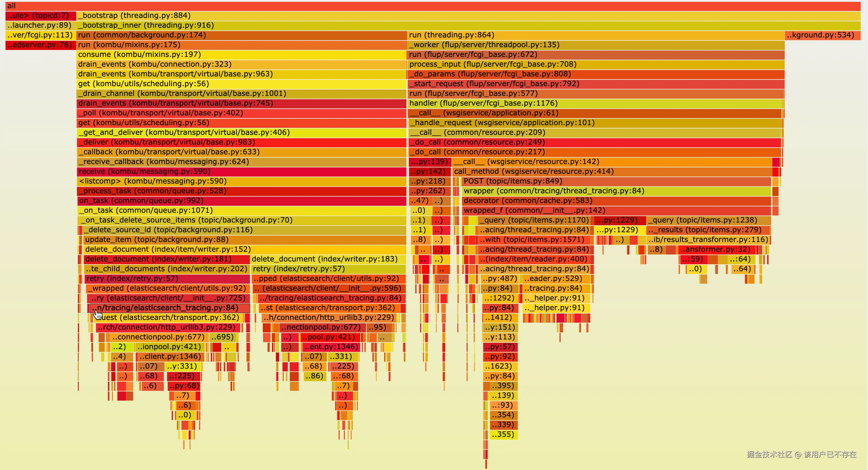Click decorator (common/cache.py:583) frame
868x470 pixels.
[616, 201]
